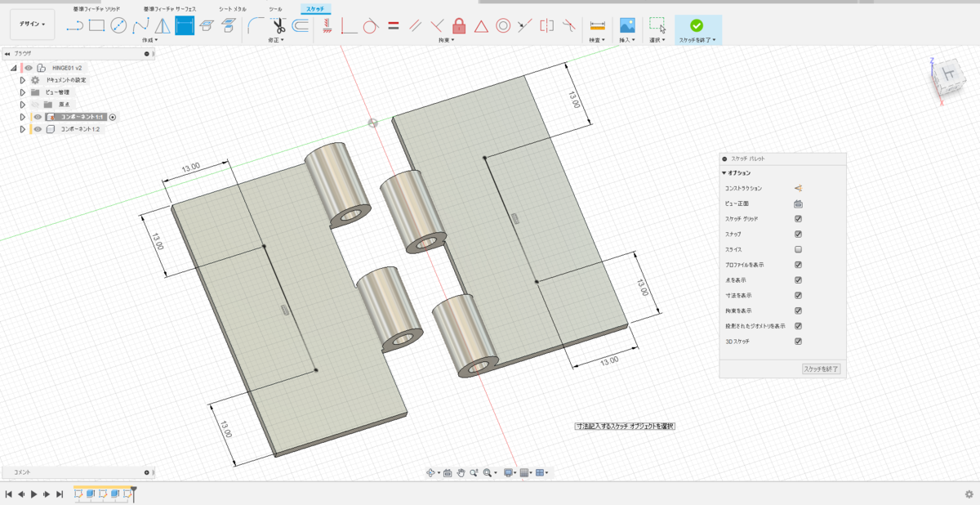Hide コンポーネント1:2 using its eye icon
The image size is (980, 505).
[38, 129]
